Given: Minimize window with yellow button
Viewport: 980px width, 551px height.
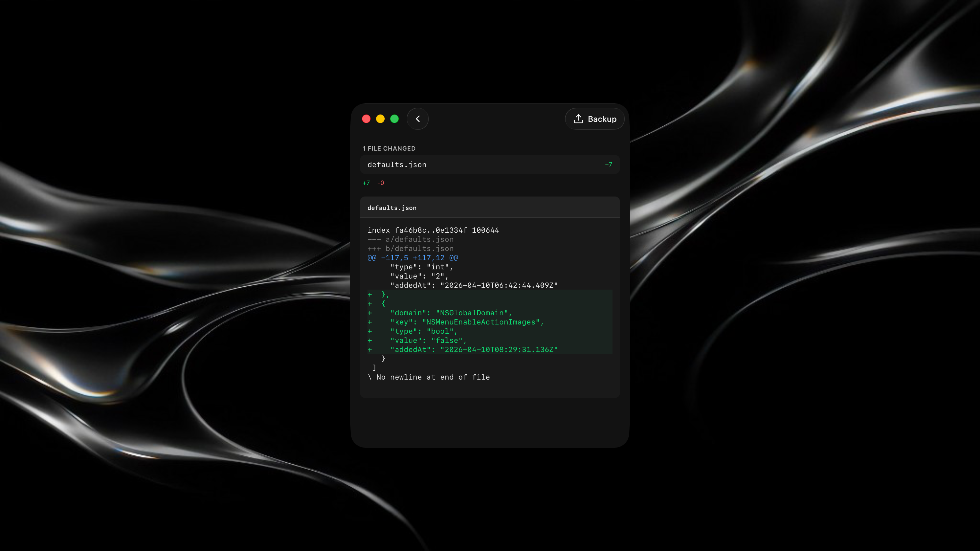Looking at the screenshot, I should (x=380, y=119).
